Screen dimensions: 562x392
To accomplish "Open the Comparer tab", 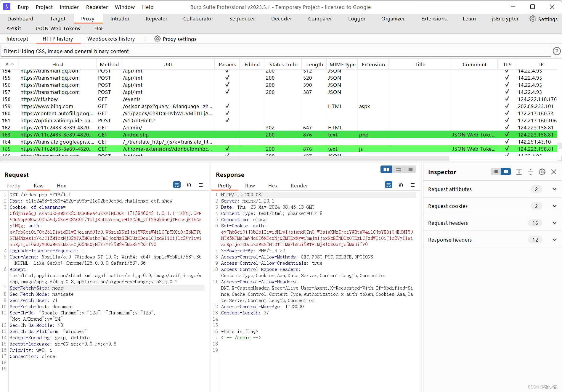I will point(320,19).
